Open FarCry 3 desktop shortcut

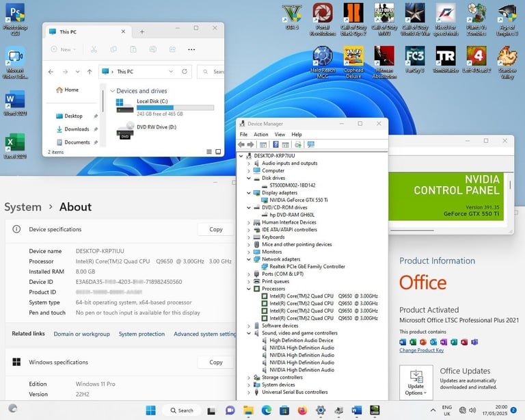point(415,60)
